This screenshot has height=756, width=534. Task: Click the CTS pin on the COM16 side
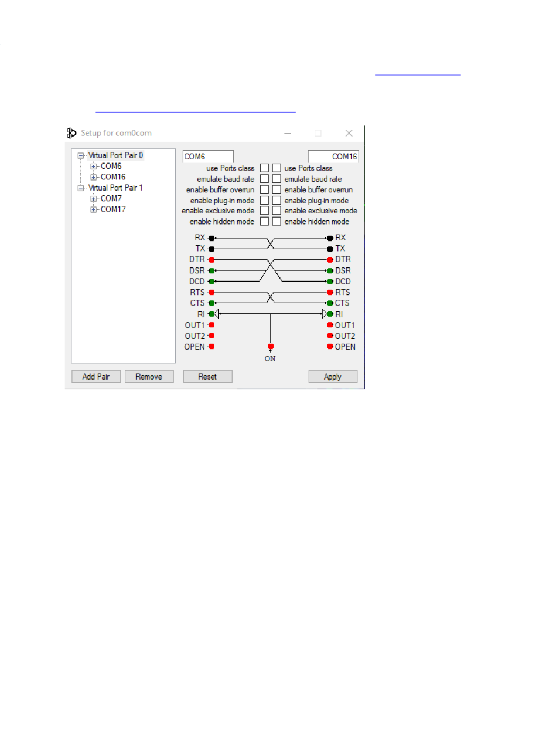[x=330, y=303]
